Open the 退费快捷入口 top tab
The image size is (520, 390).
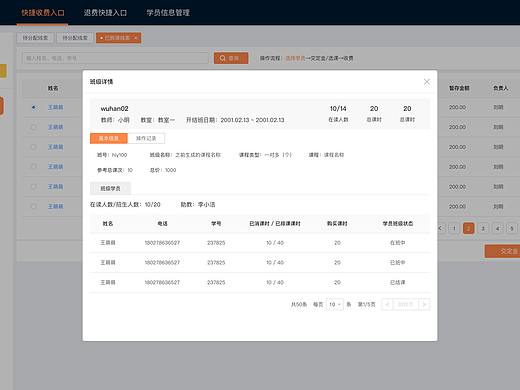(105, 13)
